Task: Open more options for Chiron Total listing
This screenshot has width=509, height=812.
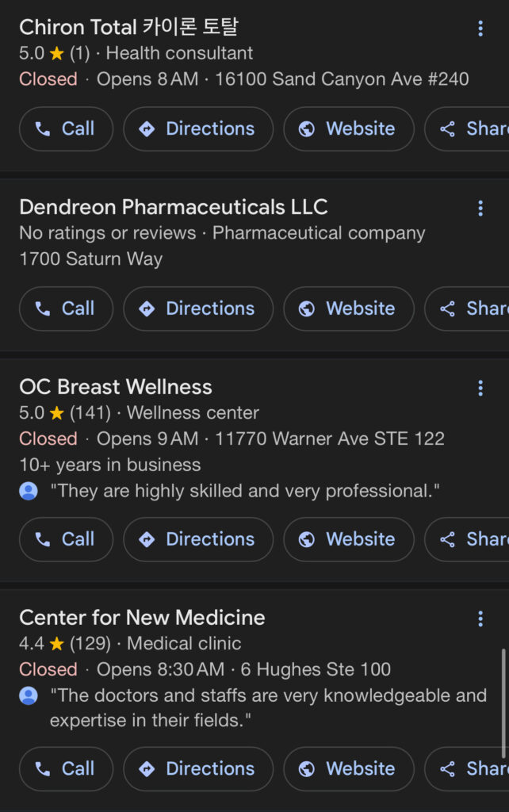Action: click(x=480, y=29)
